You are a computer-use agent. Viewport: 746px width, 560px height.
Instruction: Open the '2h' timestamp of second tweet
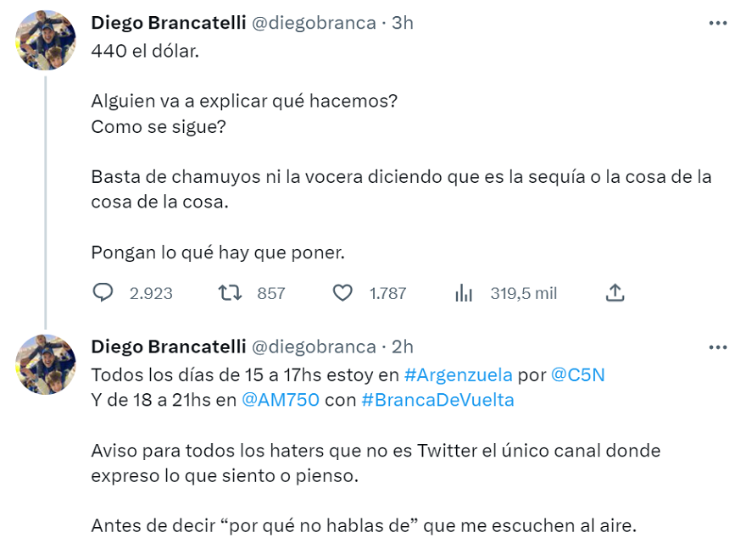click(403, 347)
